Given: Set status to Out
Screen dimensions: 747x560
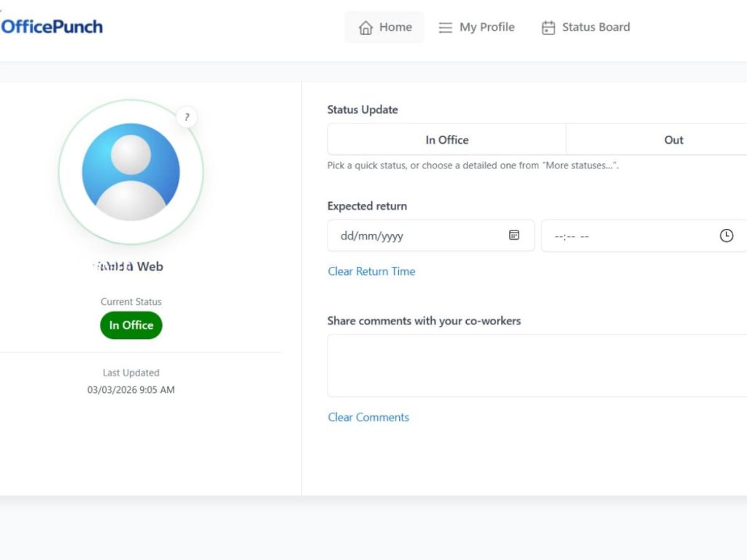Looking at the screenshot, I should pos(673,140).
